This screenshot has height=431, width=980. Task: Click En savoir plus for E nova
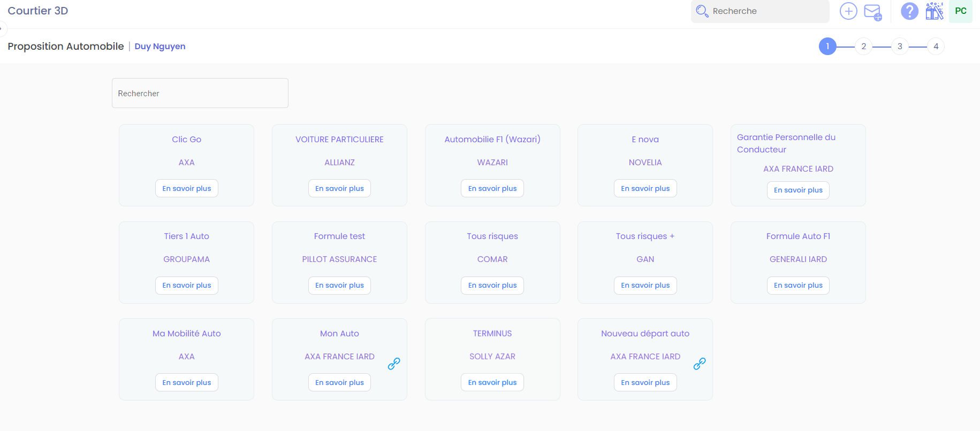[x=645, y=188]
